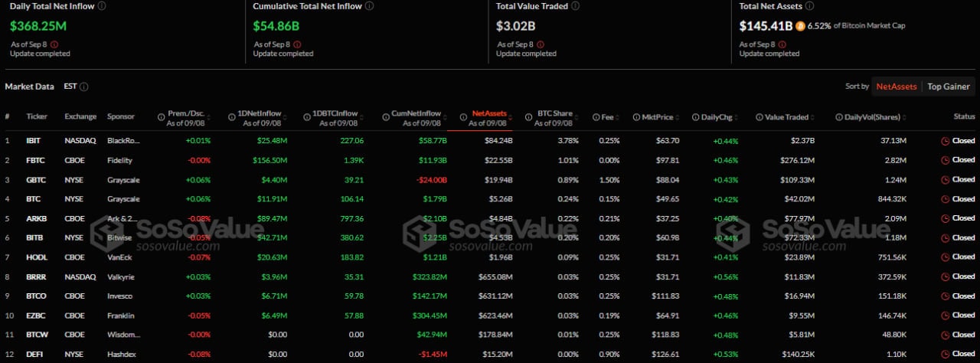Click info icon beside Cumulative Total Net Inflow

[x=370, y=6]
